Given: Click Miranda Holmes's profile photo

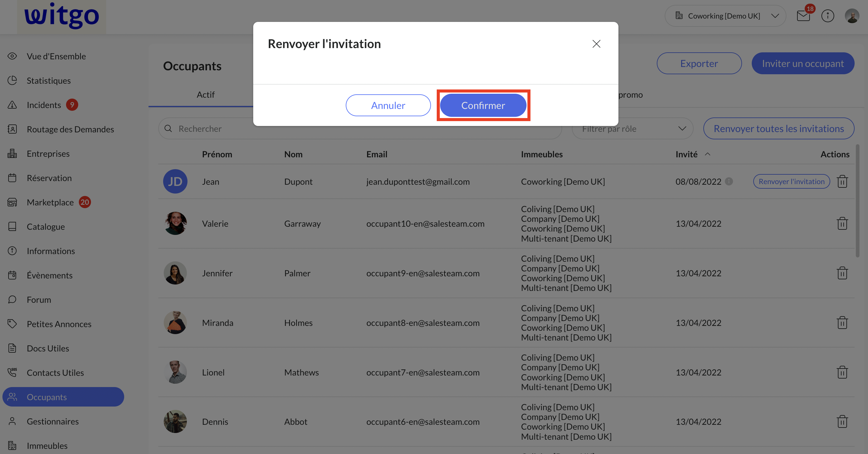Looking at the screenshot, I should pyautogui.click(x=175, y=323).
